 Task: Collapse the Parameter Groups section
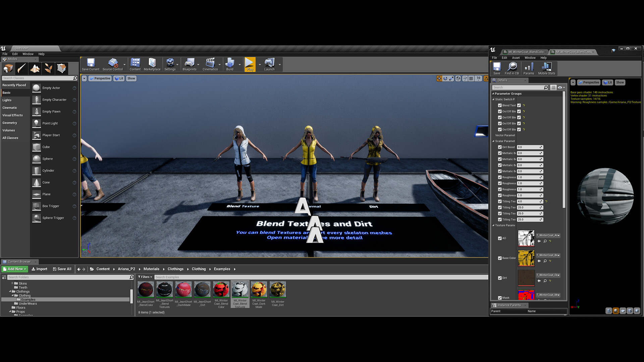click(x=493, y=94)
